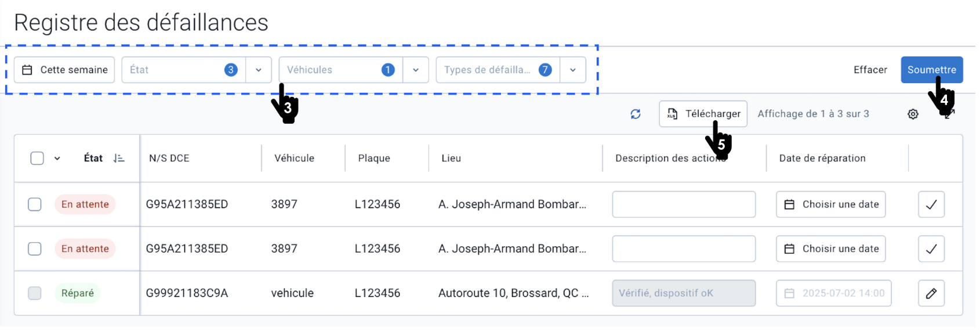Check the second En attente row checkbox
980x331 pixels.
click(35, 249)
